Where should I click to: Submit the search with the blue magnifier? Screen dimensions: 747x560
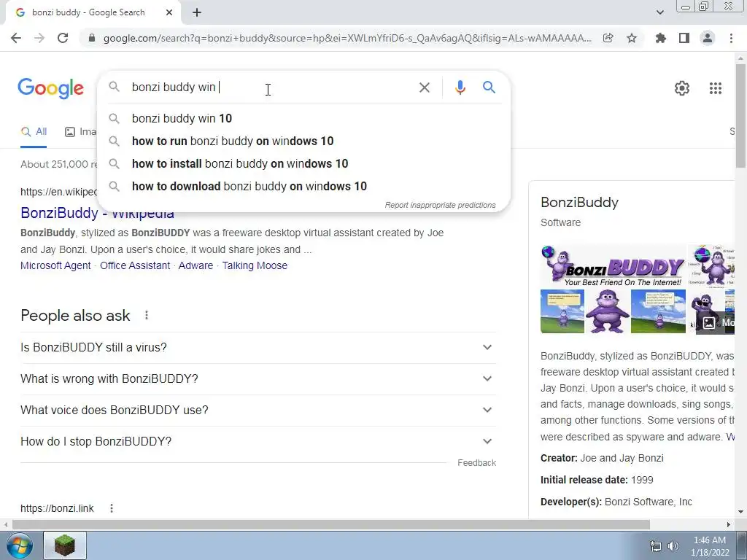point(489,87)
